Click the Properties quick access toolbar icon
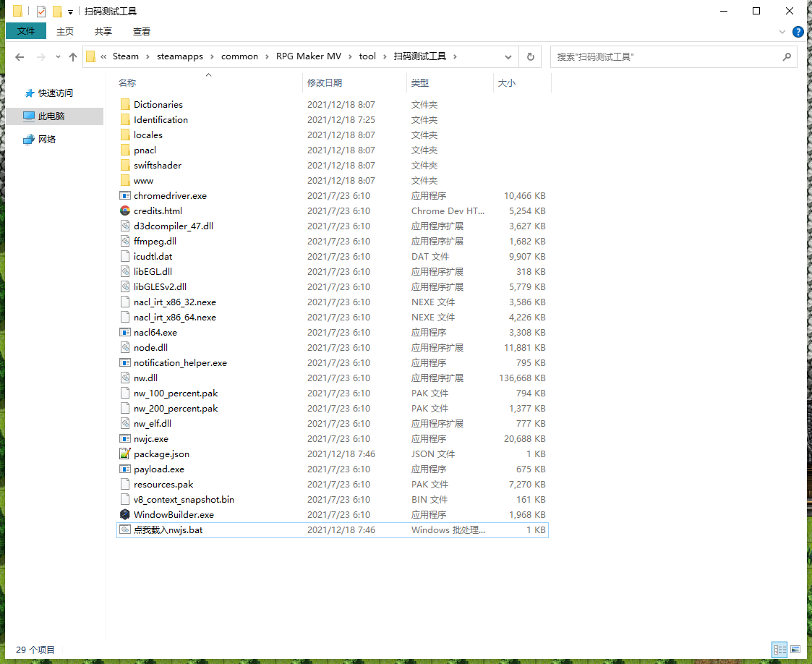Image resolution: width=812 pixels, height=664 pixels. [41, 12]
